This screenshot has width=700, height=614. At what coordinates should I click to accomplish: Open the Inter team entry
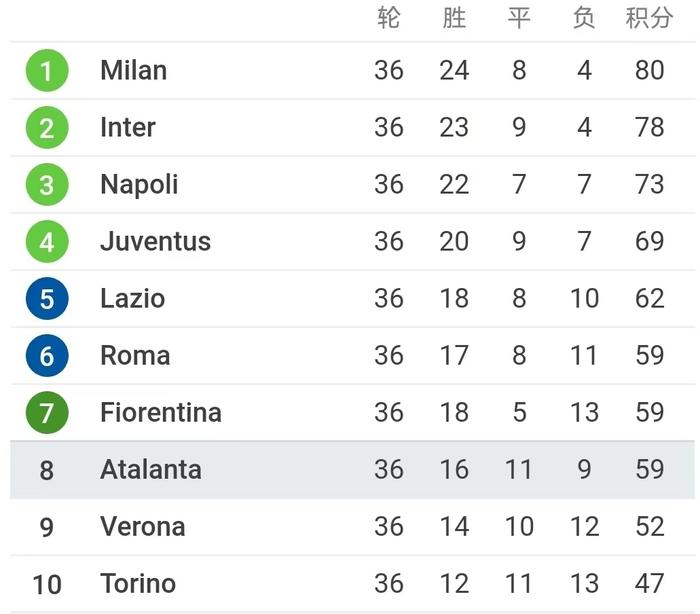[128, 128]
